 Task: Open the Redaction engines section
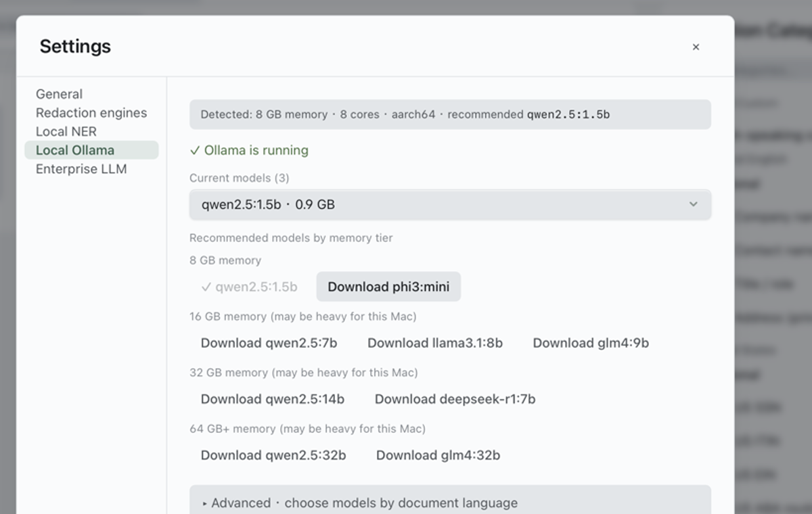pos(91,113)
